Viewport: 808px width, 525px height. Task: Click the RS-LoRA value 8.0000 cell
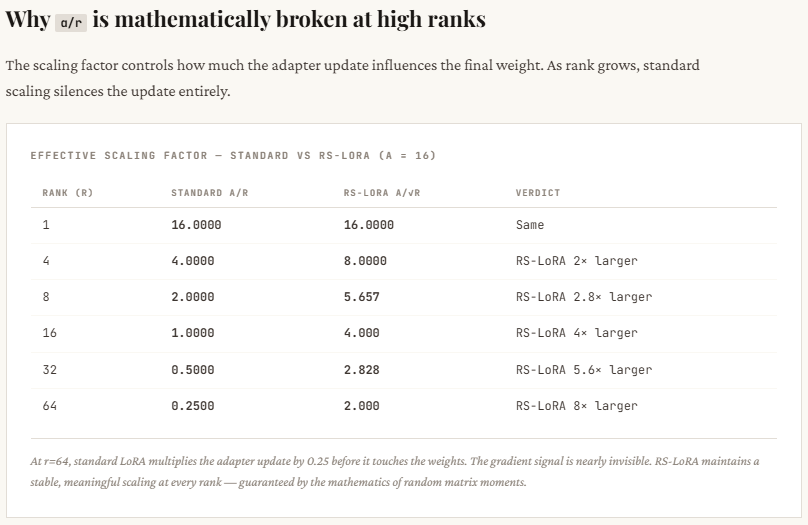point(365,261)
